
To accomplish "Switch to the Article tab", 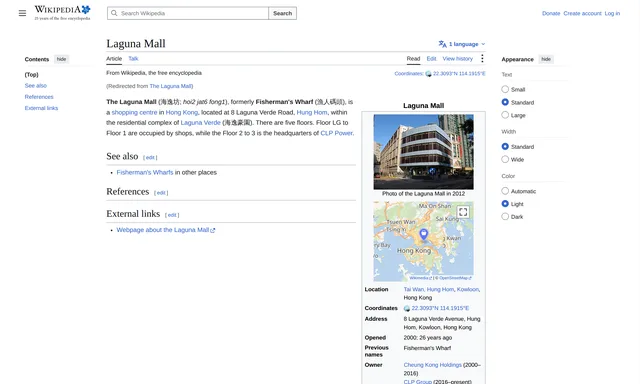I will (x=114, y=59).
